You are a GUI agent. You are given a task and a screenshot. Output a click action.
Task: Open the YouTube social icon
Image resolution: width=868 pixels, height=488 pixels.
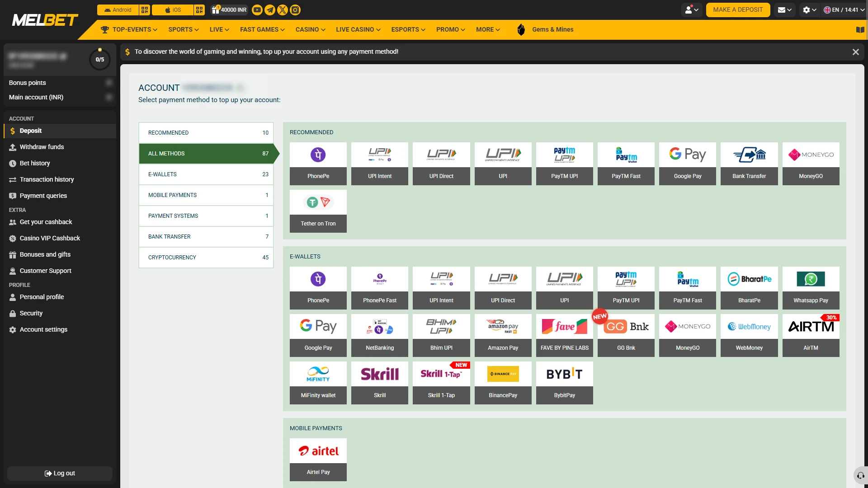pos(257,10)
